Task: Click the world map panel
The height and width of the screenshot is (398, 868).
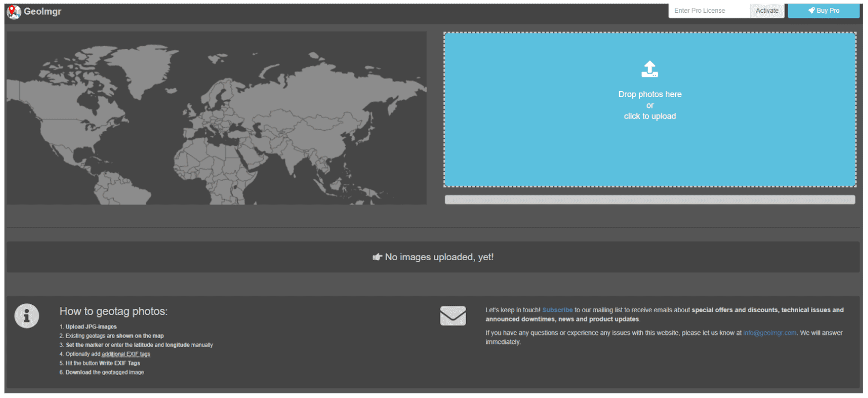Action: [217, 118]
